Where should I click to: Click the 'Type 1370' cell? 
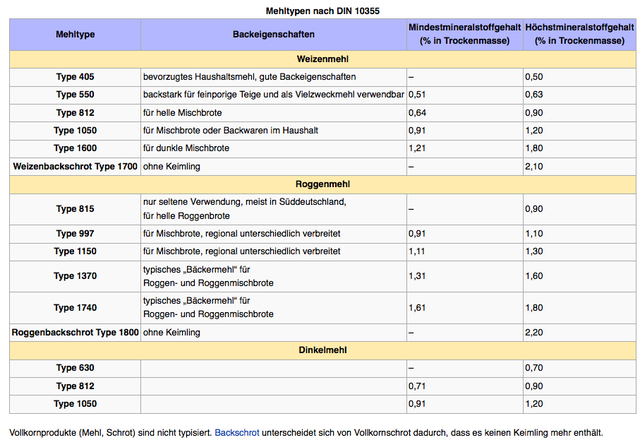(75, 276)
